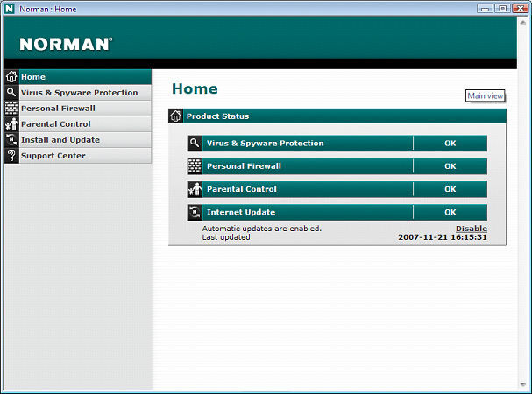Click the update arrows icon beside Install and Update
This screenshot has width=532, height=394.
click(11, 140)
